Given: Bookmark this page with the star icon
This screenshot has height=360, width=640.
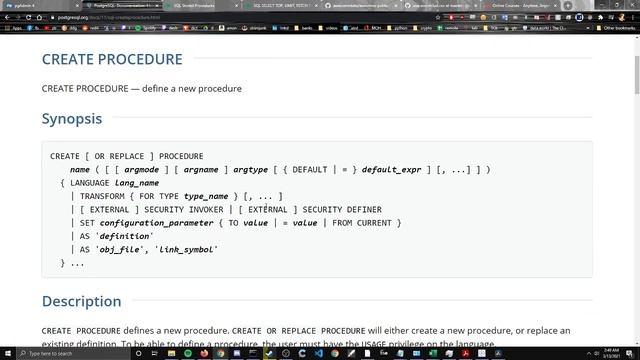Looking at the screenshot, I should [x=438, y=18].
